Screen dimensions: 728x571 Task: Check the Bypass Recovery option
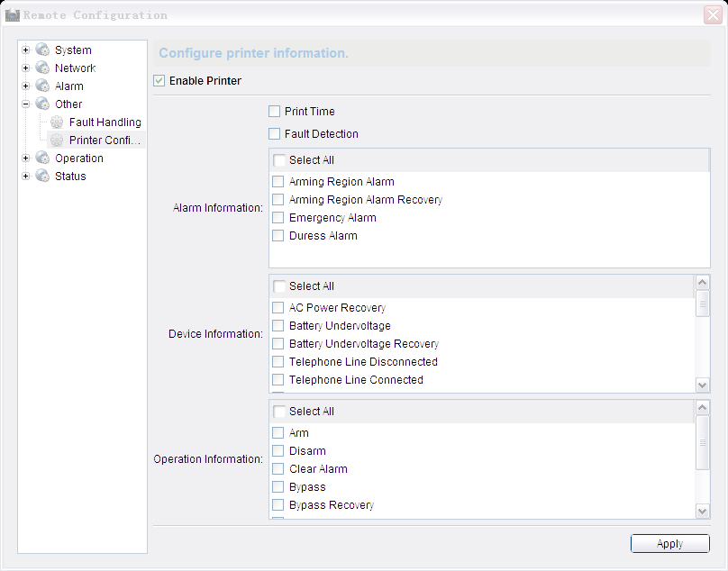[x=278, y=505]
